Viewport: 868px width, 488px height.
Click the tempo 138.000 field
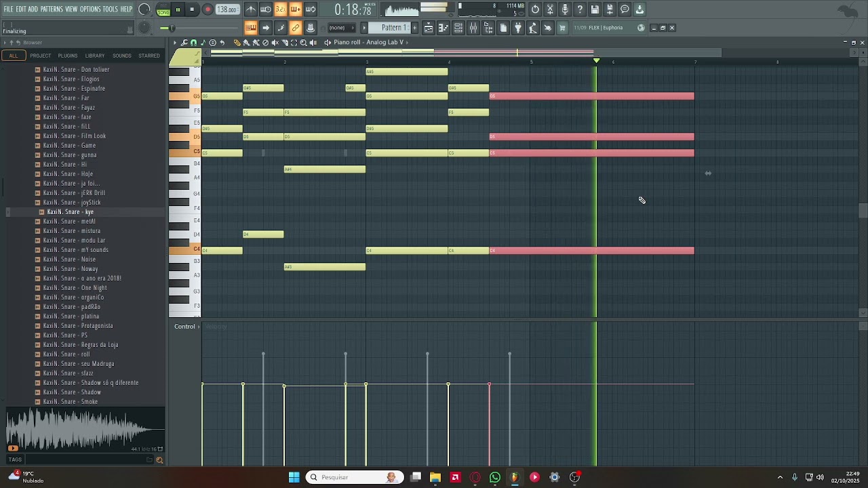[x=226, y=9]
